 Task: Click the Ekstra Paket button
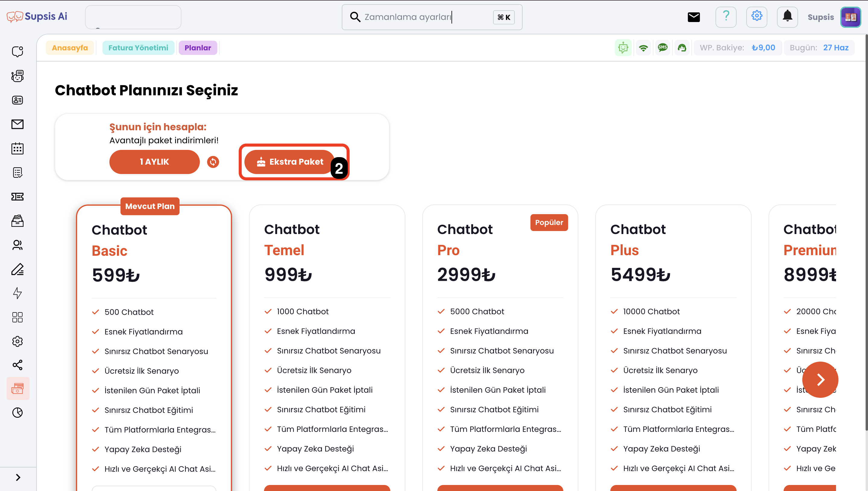pyautogui.click(x=289, y=162)
